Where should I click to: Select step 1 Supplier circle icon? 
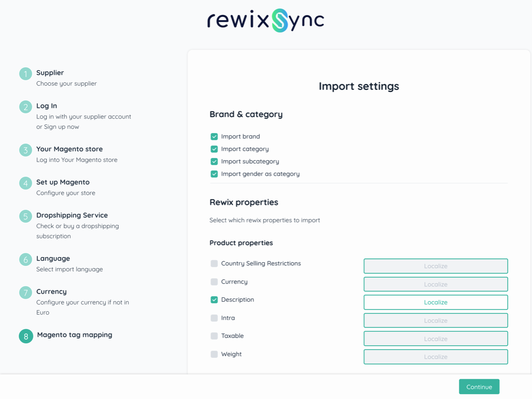click(x=26, y=74)
